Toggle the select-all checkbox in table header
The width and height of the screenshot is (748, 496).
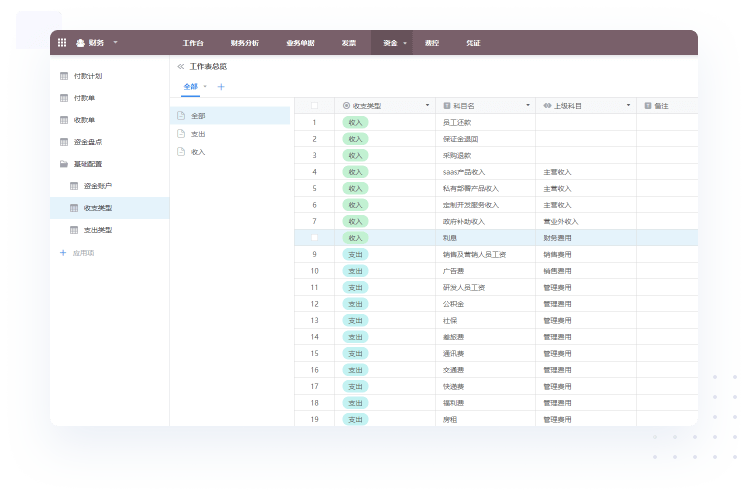pyautogui.click(x=314, y=105)
